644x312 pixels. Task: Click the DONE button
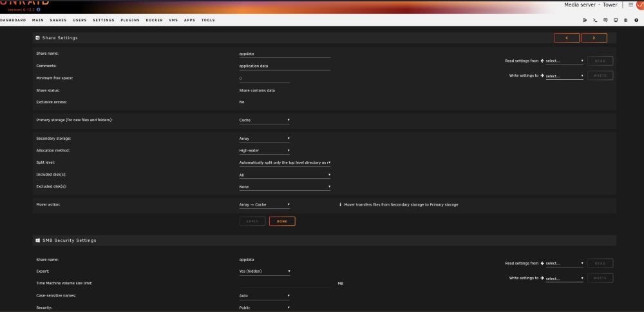click(282, 221)
